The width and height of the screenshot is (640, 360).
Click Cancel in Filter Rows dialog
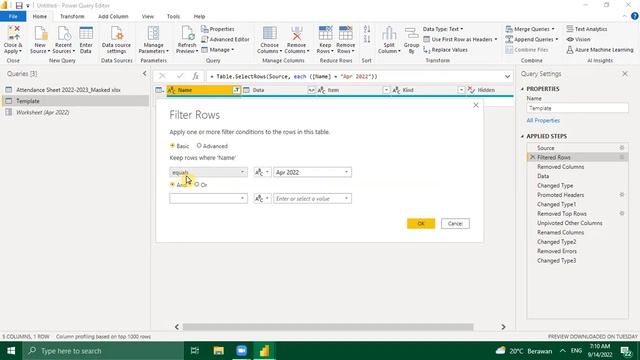[x=455, y=224]
